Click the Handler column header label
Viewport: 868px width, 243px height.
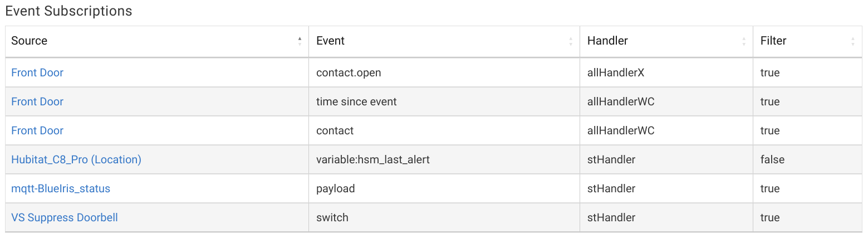click(607, 41)
